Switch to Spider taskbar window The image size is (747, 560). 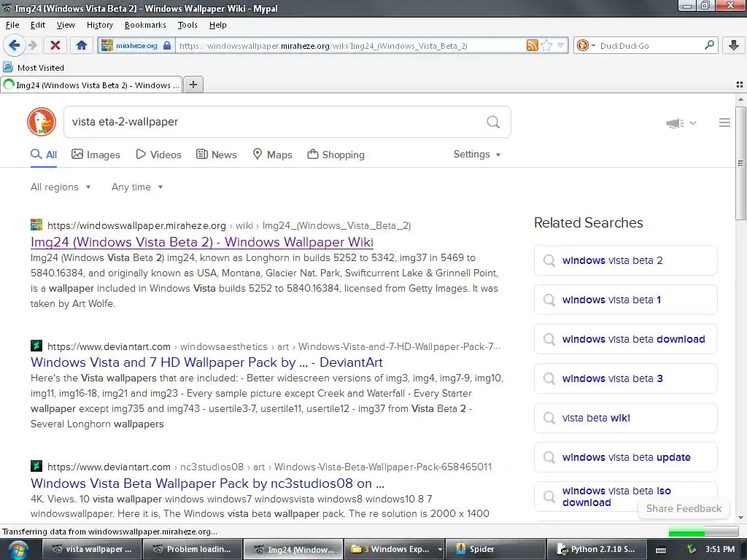point(496,549)
